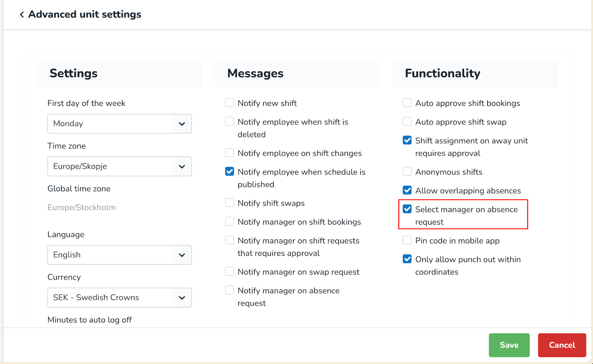Click the back arrow beside Advanced unit settings
This screenshot has height=364, width=593.
pos(22,14)
